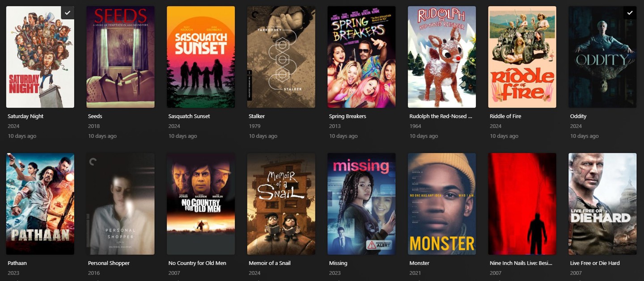Screen dimensions: 644x281
Task: Select the Sasquatch Sunset poster artwork
Action: coord(201,57)
